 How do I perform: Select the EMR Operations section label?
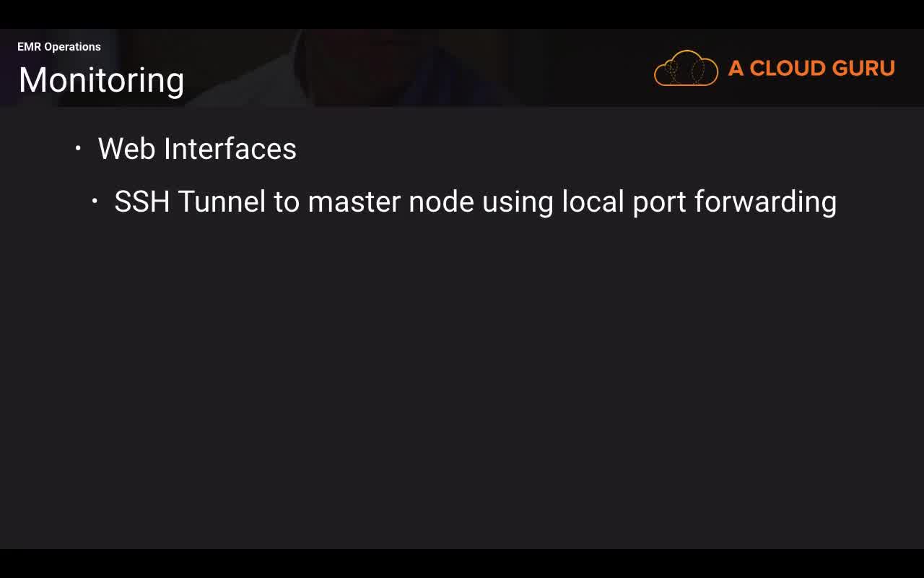[59, 47]
